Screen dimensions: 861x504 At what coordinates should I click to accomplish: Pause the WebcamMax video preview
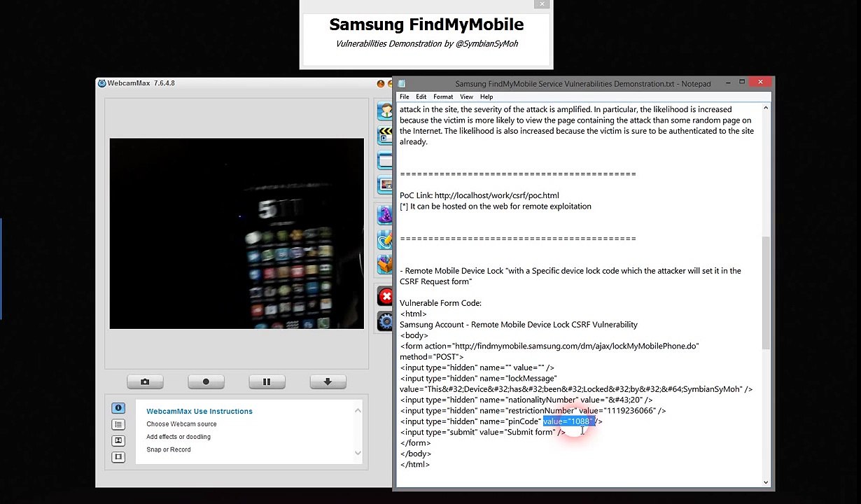point(267,381)
